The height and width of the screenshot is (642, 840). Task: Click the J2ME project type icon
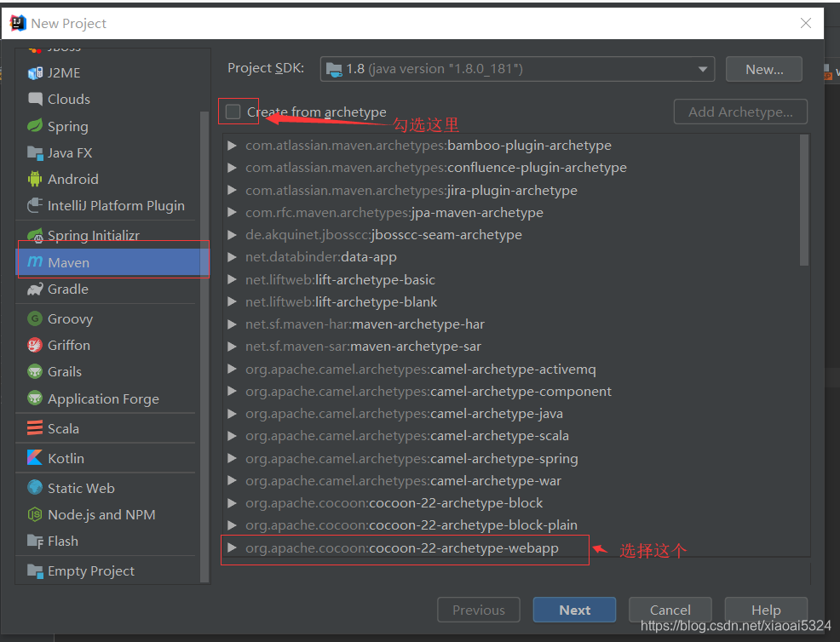[35, 73]
